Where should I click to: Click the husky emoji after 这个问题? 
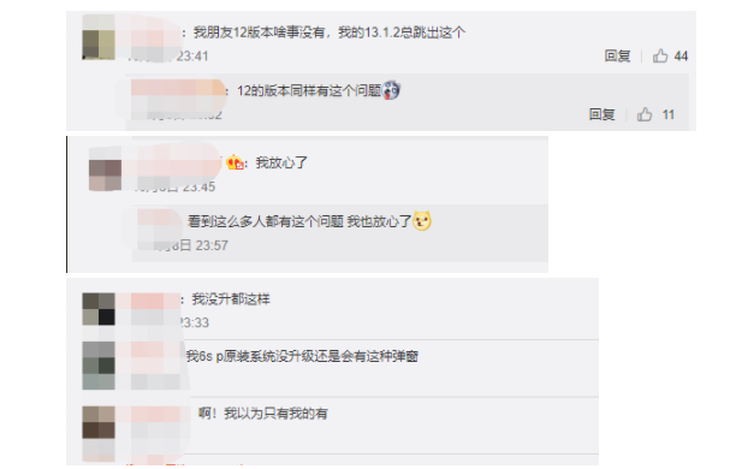click(x=391, y=90)
